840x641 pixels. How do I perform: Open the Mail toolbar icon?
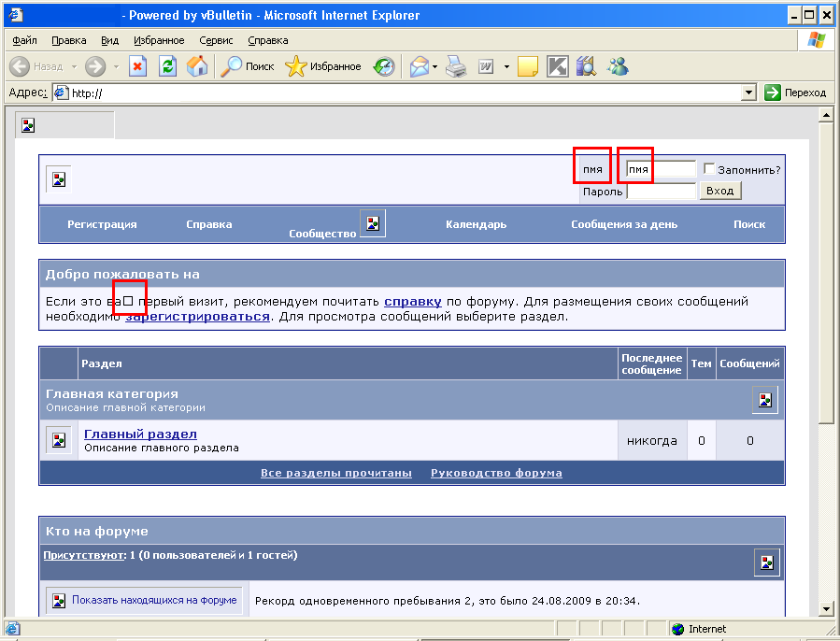(420, 66)
